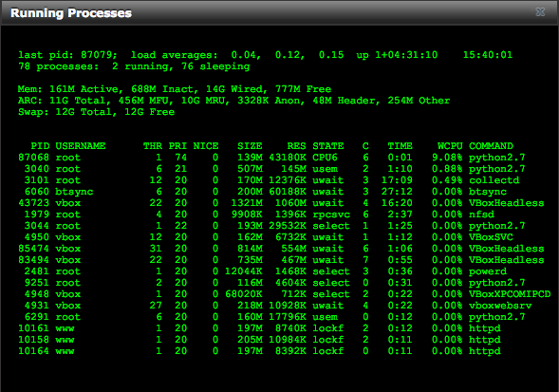Click the CPU6 state value

[x=326, y=158]
